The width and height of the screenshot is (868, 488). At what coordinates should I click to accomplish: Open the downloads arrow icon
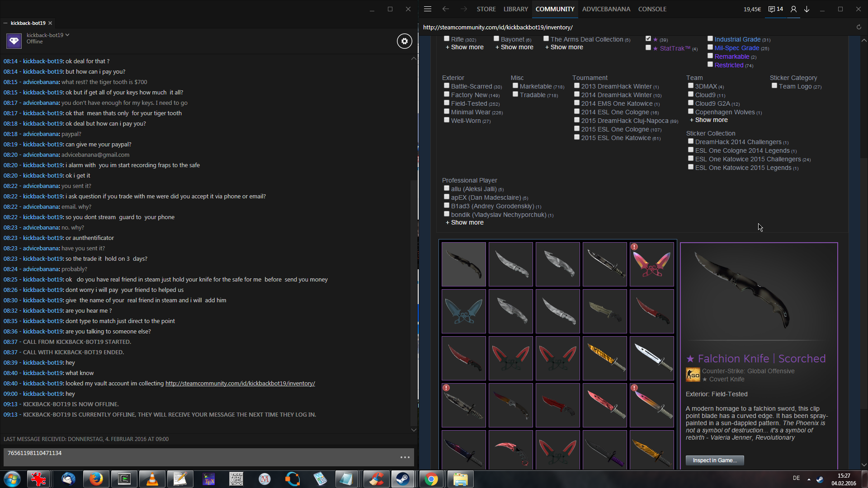click(807, 9)
